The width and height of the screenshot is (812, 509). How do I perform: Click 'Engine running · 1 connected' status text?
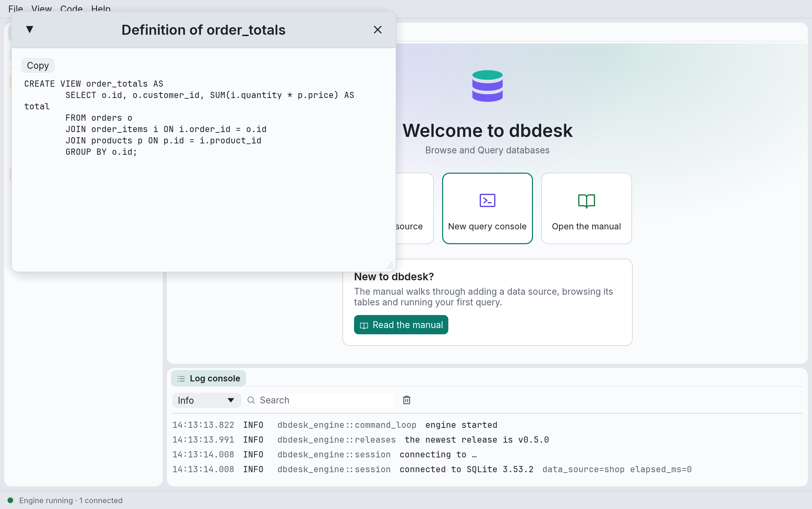pos(71,500)
